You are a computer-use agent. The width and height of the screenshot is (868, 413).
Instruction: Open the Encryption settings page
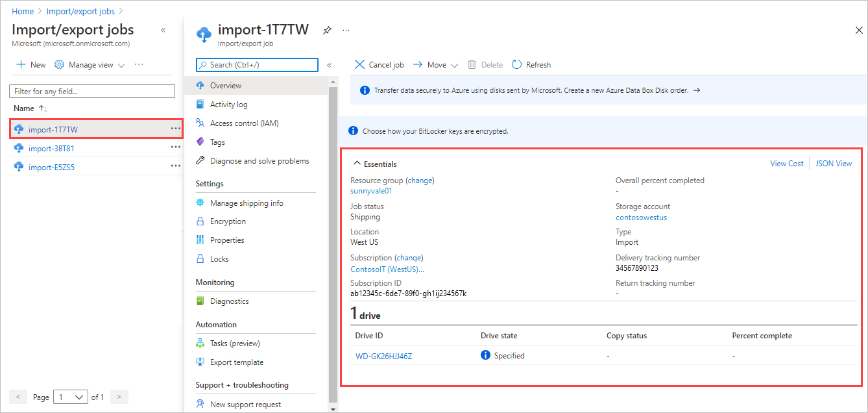(x=228, y=221)
